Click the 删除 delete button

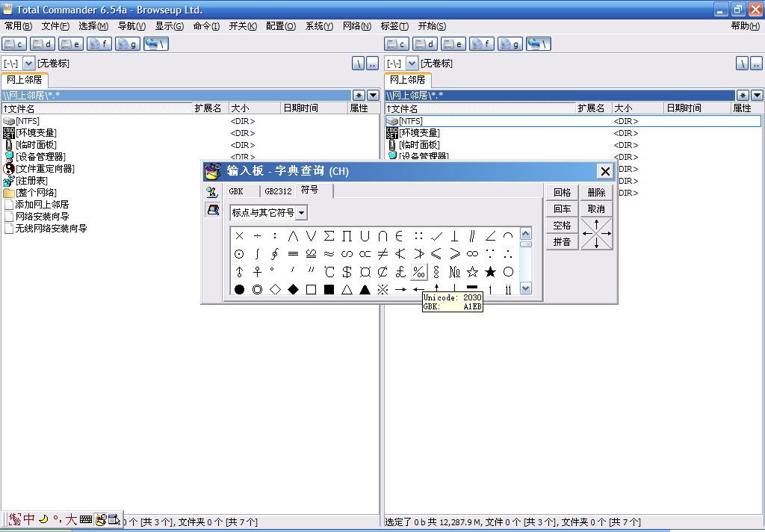[596, 193]
